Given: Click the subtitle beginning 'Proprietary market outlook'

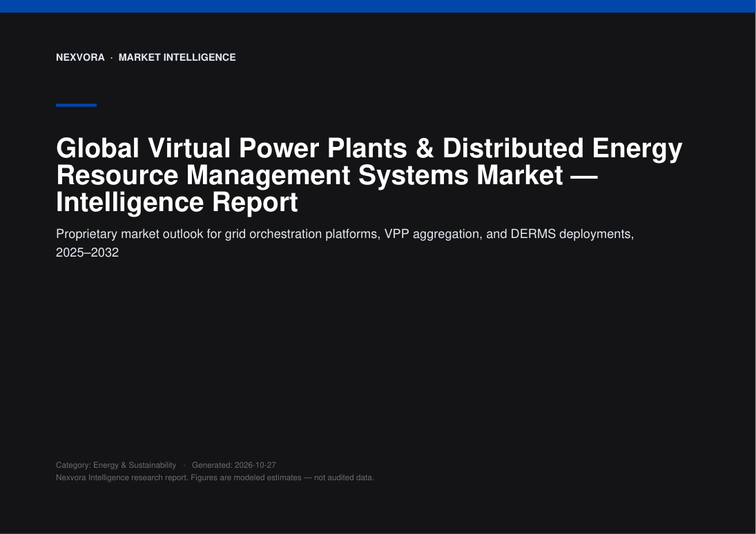Looking at the screenshot, I should click(x=345, y=243).
